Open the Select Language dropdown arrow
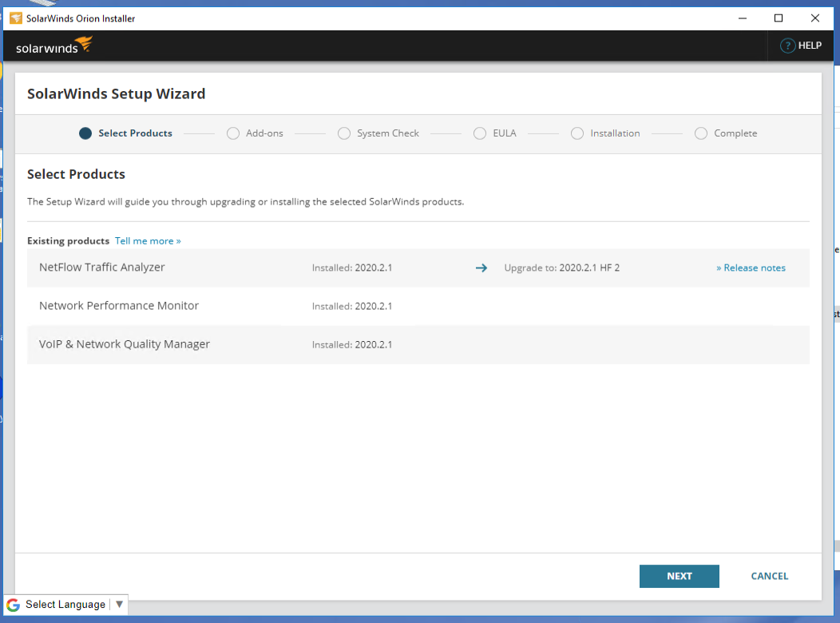The image size is (840, 623). [119, 605]
